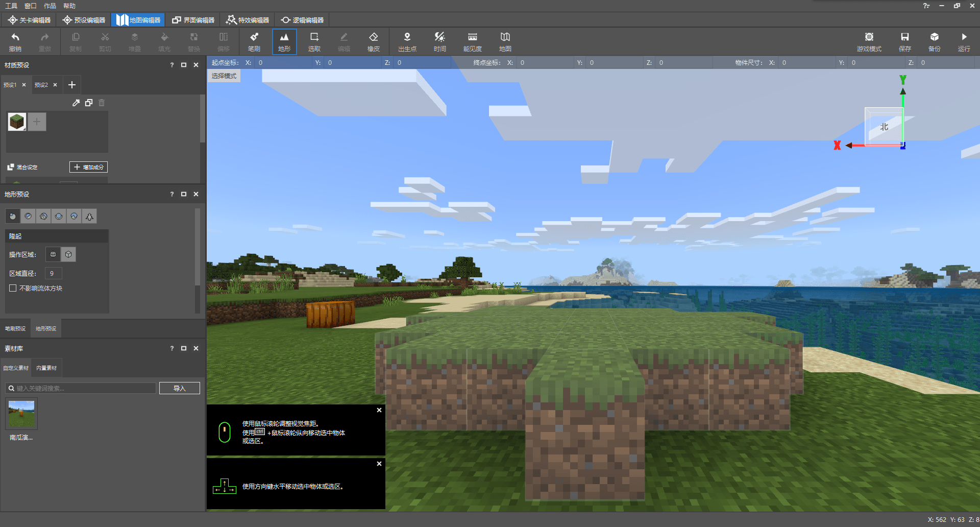Choose the sphere 操作区域 shape
The width and height of the screenshot is (980, 527).
pyautogui.click(x=53, y=254)
